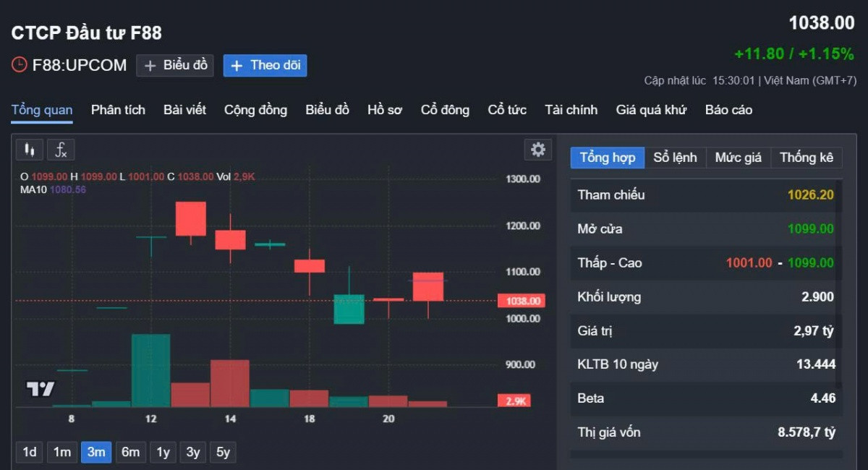
Task: Open the Tài chính tab
Action: pyautogui.click(x=571, y=110)
